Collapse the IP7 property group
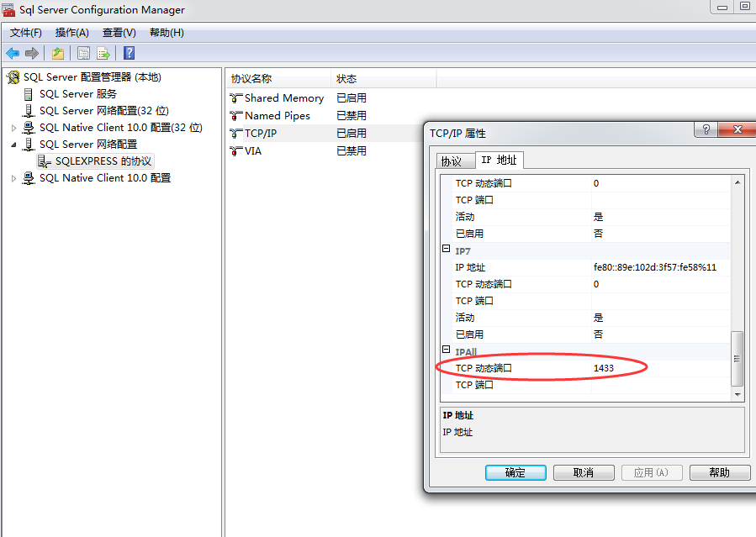Image resolution: width=756 pixels, height=537 pixels. click(446, 249)
